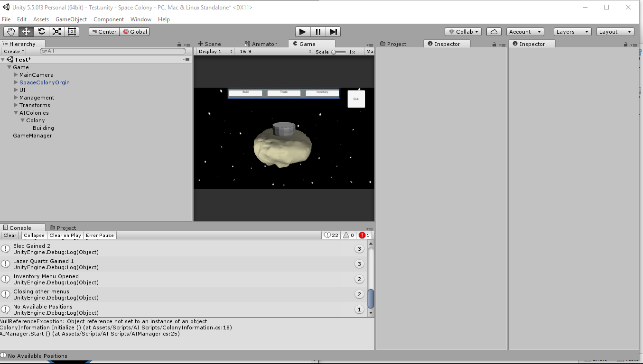
Task: Select the Rect Transform tool
Action: (x=72, y=32)
